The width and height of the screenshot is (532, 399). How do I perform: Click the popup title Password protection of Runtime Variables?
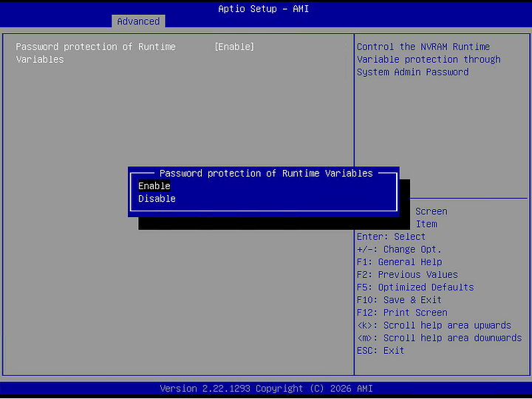pos(266,174)
